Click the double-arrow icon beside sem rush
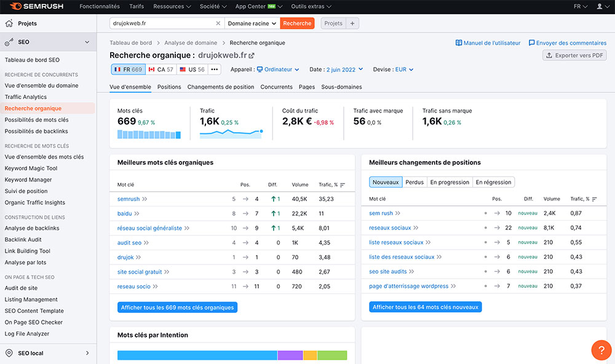615x364 pixels. coord(398,213)
